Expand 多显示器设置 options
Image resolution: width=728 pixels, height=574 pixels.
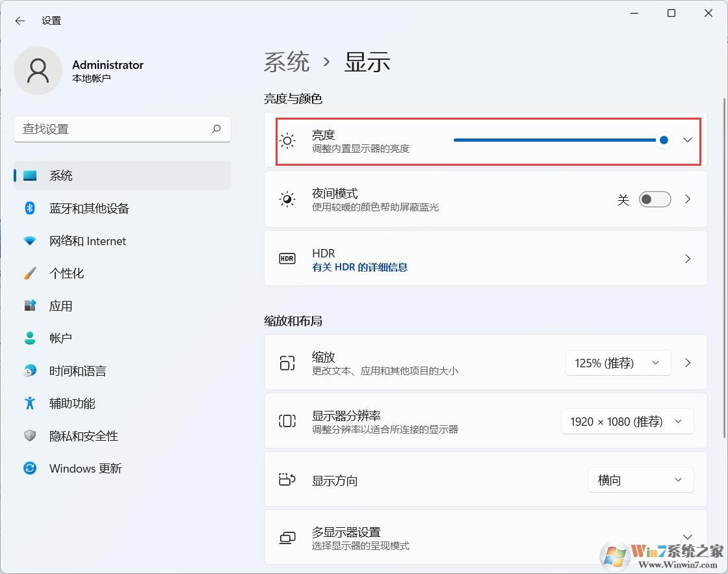tap(688, 537)
